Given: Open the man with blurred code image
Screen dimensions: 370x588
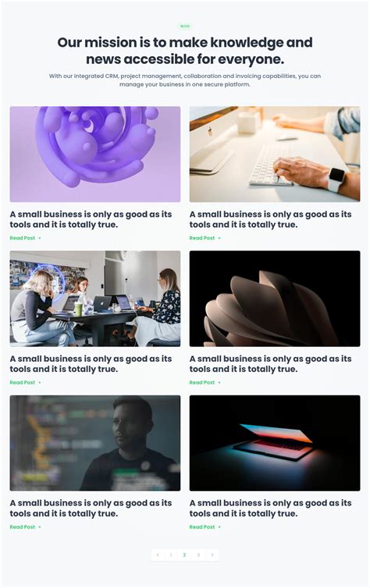Looking at the screenshot, I should pyautogui.click(x=95, y=443).
